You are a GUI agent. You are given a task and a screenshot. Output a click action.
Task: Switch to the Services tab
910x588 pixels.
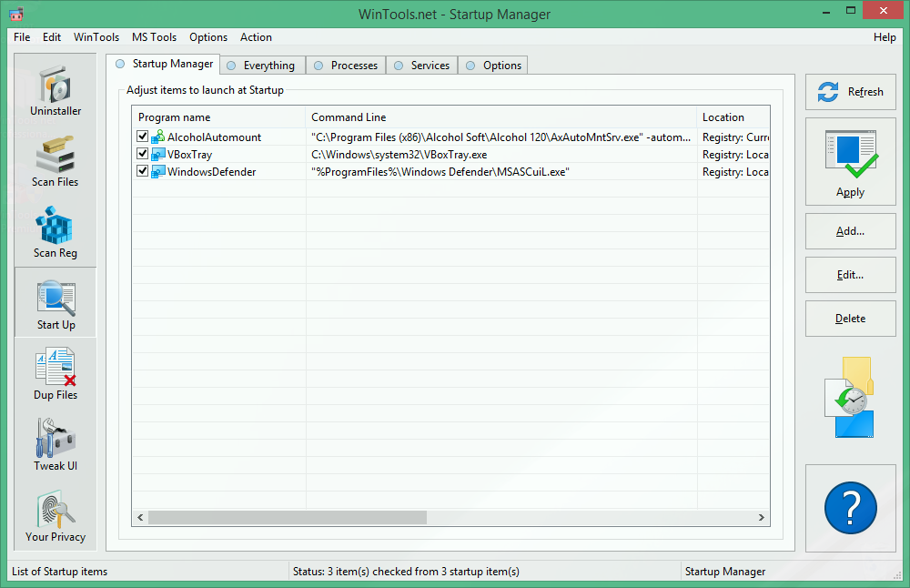[421, 65]
